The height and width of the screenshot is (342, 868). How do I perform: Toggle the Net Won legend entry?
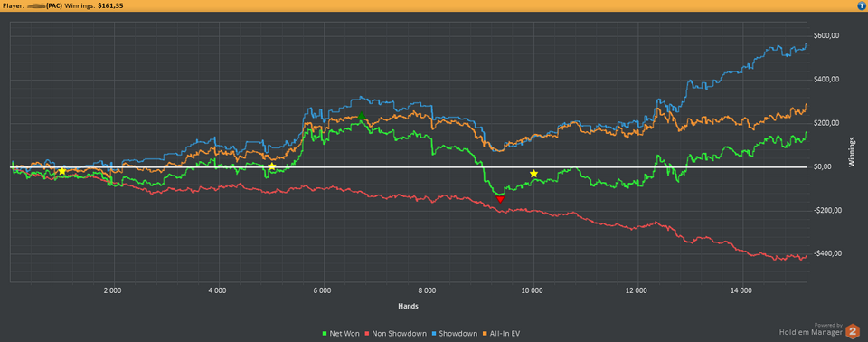[341, 333]
